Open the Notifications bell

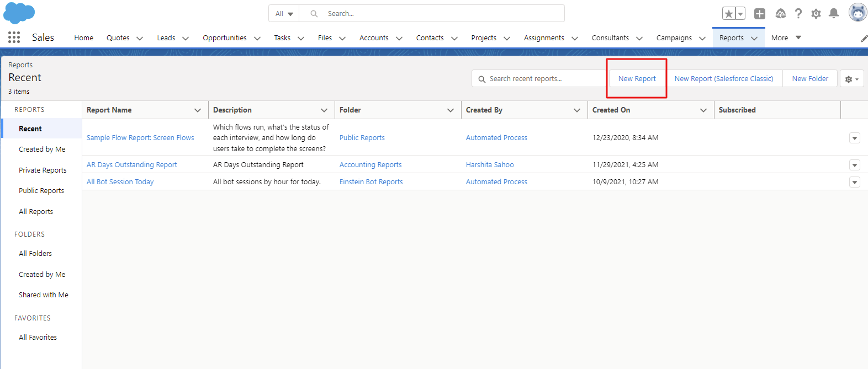pos(834,13)
